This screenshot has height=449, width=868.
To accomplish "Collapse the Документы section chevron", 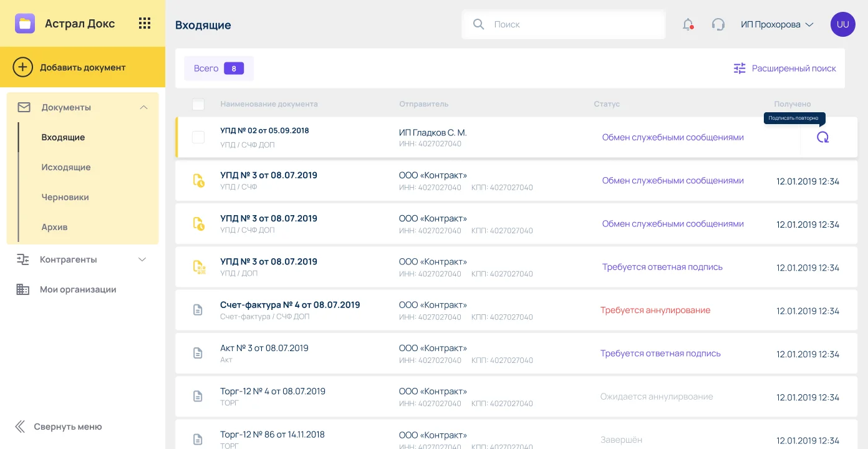I will pos(144,107).
